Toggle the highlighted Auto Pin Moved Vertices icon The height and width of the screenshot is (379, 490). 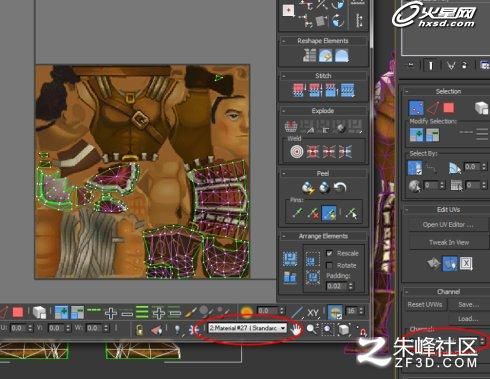[328, 213]
